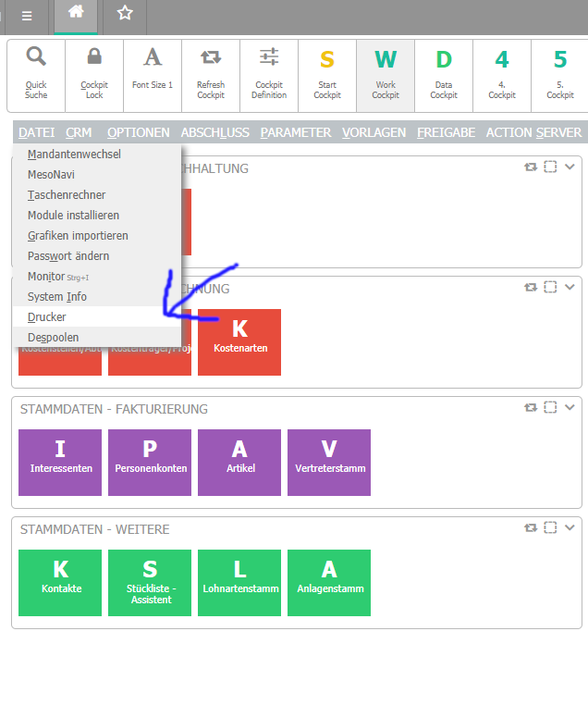The width and height of the screenshot is (588, 718).
Task: Open Cockpit Definition sliders icon
Action: (269, 69)
